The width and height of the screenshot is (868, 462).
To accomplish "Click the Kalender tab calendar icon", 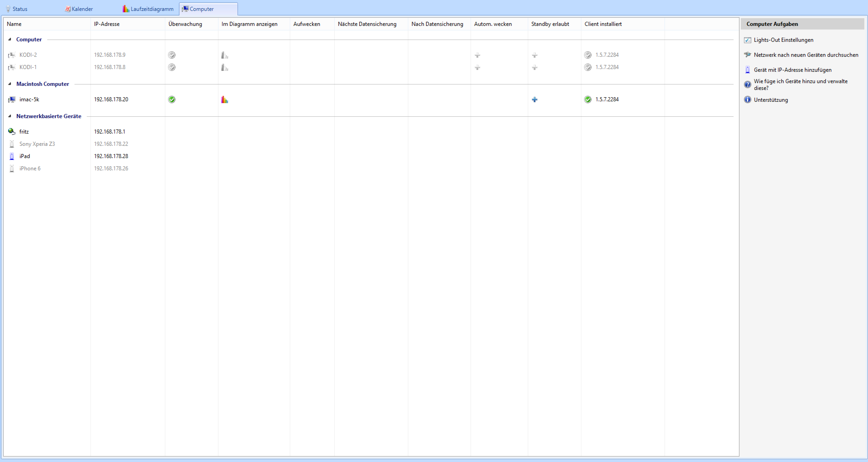I will click(x=67, y=9).
